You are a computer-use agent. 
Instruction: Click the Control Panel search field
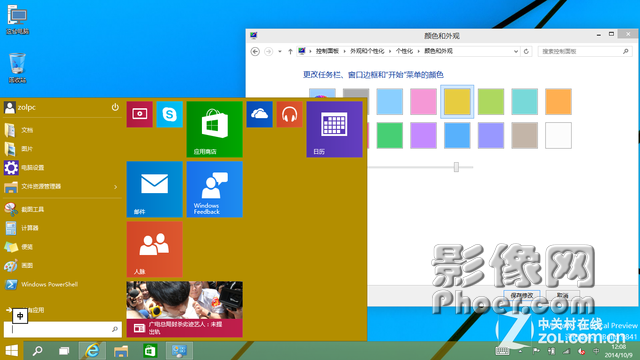(584, 51)
